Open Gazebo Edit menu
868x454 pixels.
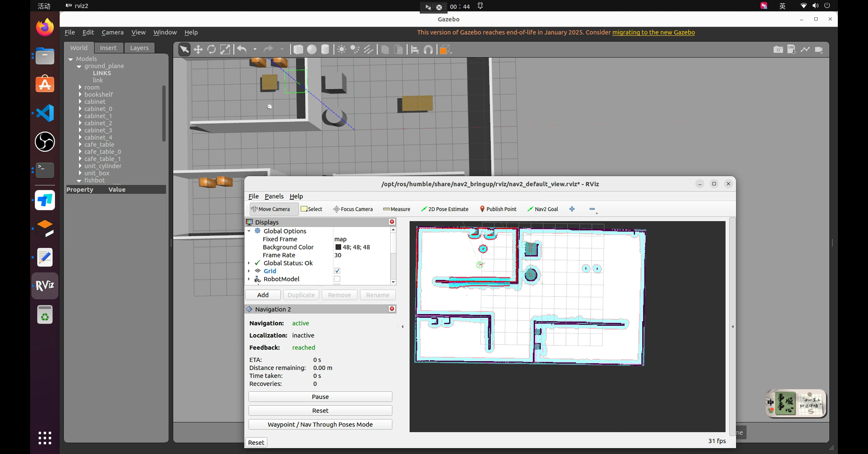click(x=88, y=32)
